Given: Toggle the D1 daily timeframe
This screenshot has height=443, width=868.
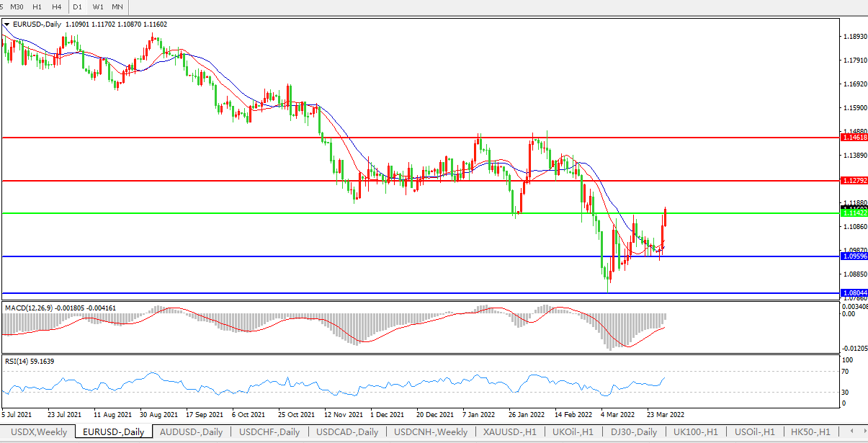Looking at the screenshot, I should [x=77, y=6].
